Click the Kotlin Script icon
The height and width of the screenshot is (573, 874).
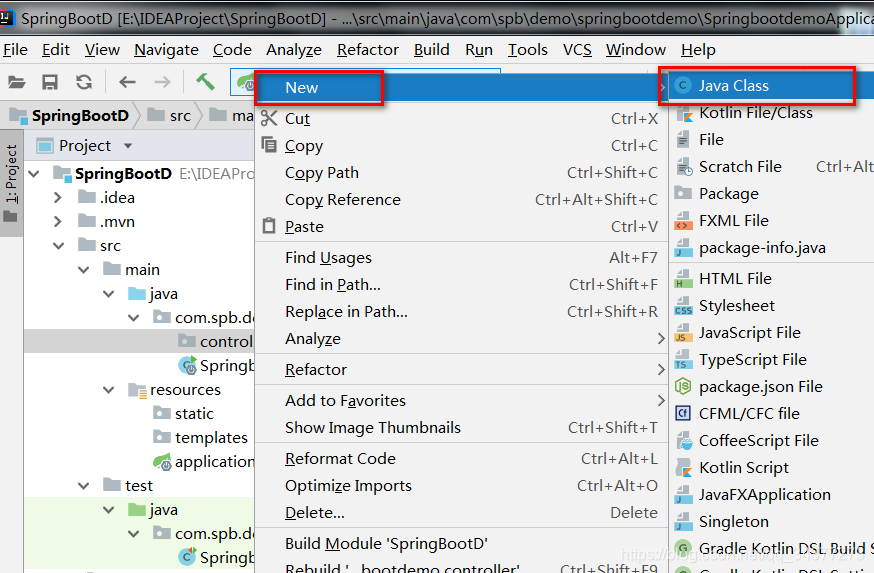(683, 467)
